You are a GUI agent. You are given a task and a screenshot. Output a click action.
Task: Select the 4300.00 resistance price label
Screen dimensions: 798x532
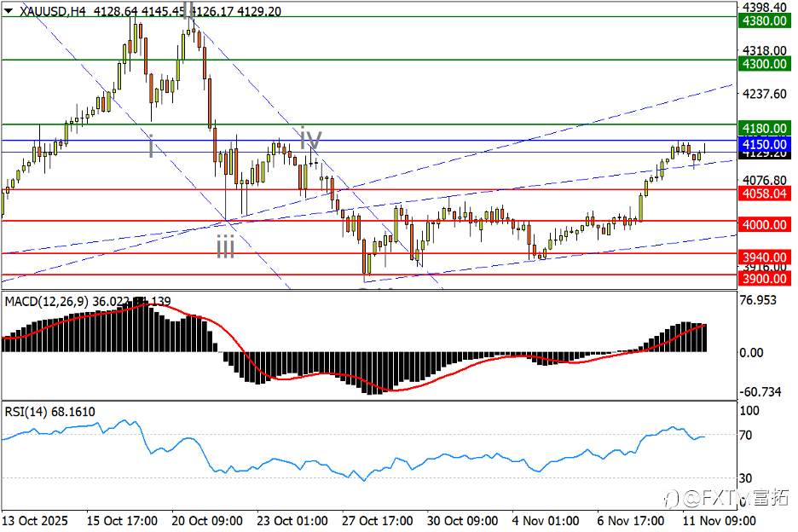click(765, 64)
